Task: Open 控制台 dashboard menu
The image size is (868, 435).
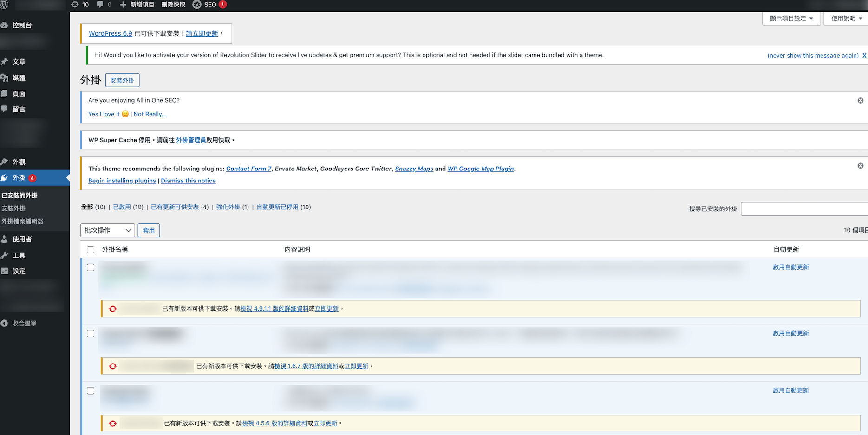Action: [22, 25]
